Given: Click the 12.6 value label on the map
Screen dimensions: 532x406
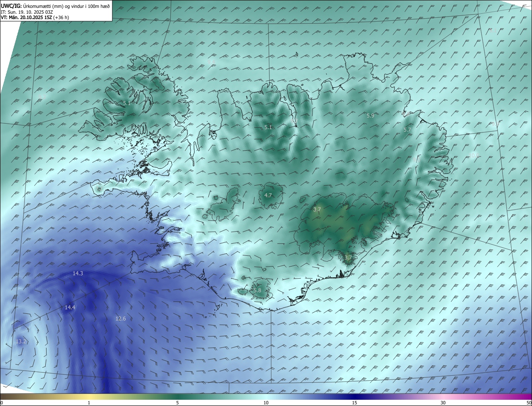Looking at the screenshot, I should coord(121,318).
